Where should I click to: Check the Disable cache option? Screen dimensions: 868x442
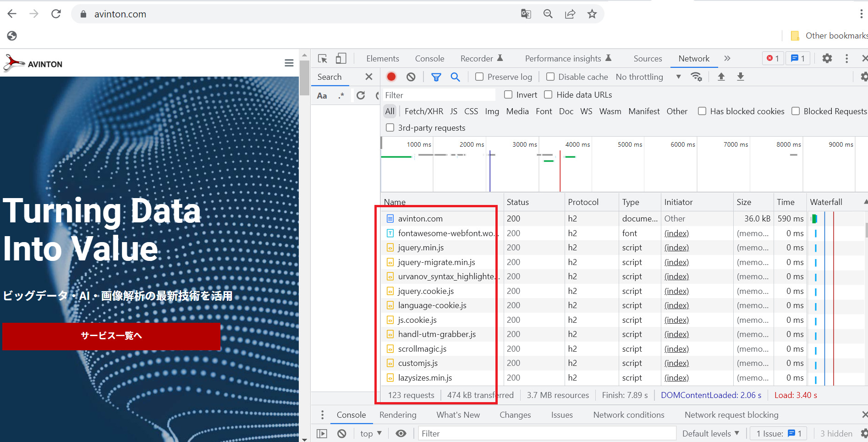550,77
